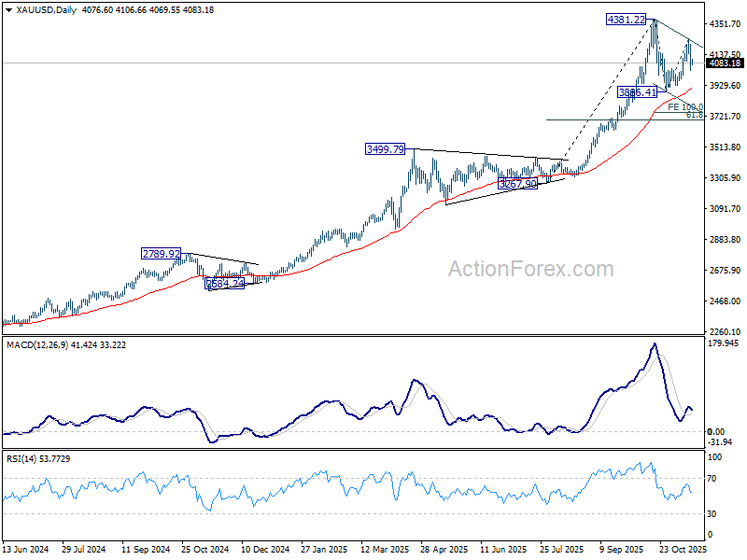Click the 2584.24 price label box
The width and height of the screenshot is (747, 560).
click(x=225, y=284)
